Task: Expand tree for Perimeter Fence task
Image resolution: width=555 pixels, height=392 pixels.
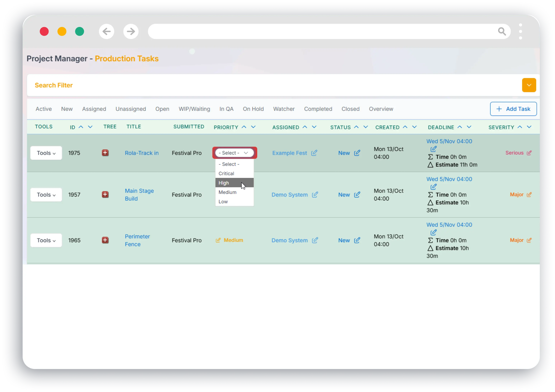Action: 105,240
